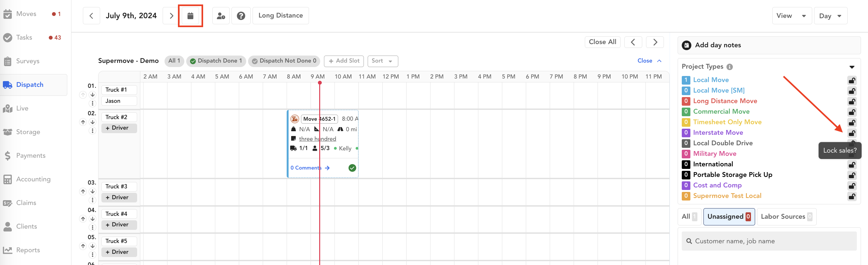Image resolution: width=868 pixels, height=265 pixels.
Task: Toggle lock sales for Cost and Comp
Action: (x=852, y=186)
